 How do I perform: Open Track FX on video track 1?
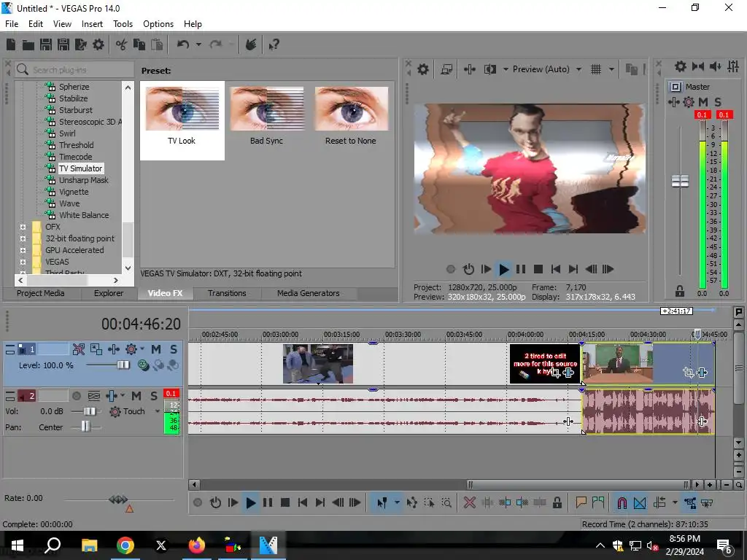tap(114, 349)
